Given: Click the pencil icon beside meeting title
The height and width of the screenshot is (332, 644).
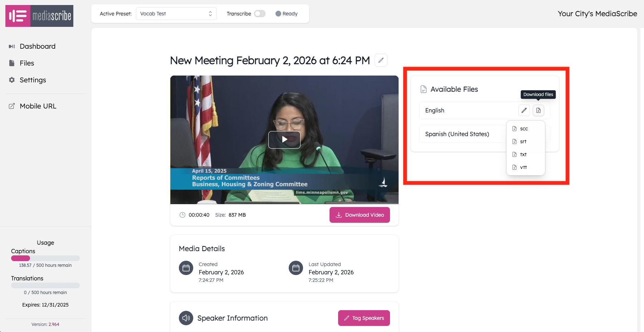Looking at the screenshot, I should [x=381, y=60].
